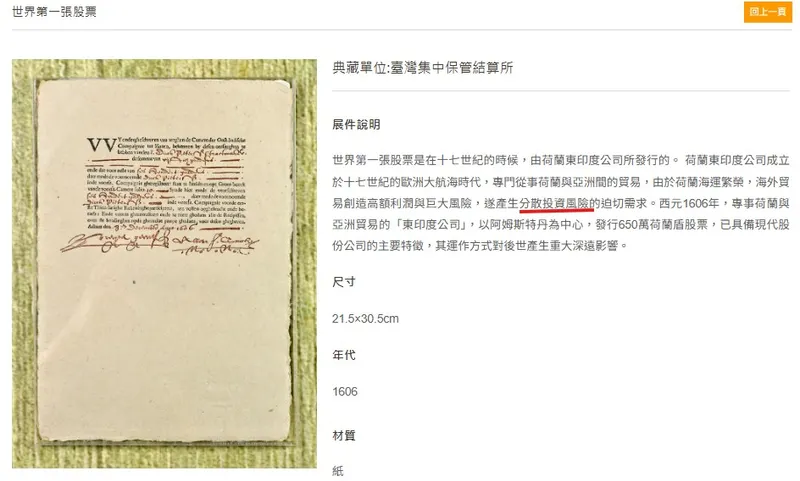
Task: Click the large VV initial on certificate
Action: point(101,145)
